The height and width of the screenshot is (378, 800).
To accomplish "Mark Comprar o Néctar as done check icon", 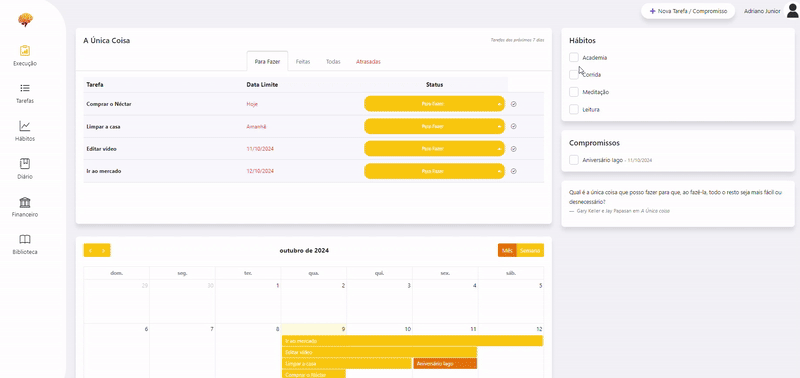I will (x=514, y=104).
